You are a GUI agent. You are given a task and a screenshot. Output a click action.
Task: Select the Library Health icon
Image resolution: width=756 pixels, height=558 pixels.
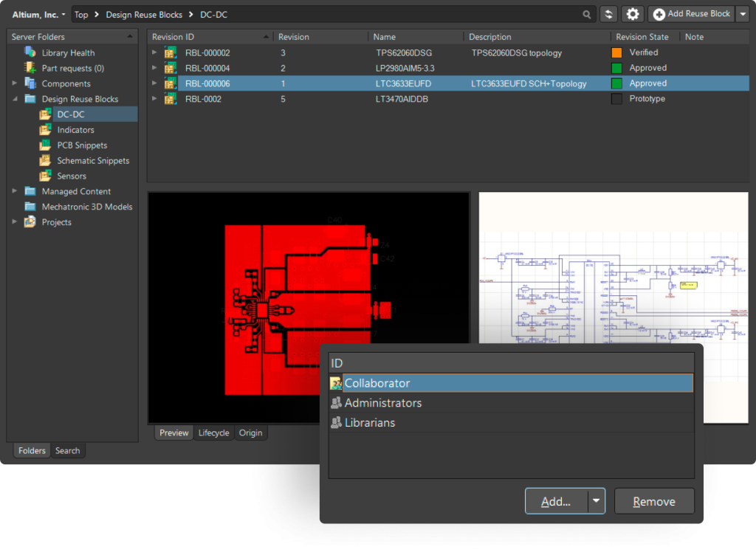click(x=30, y=52)
